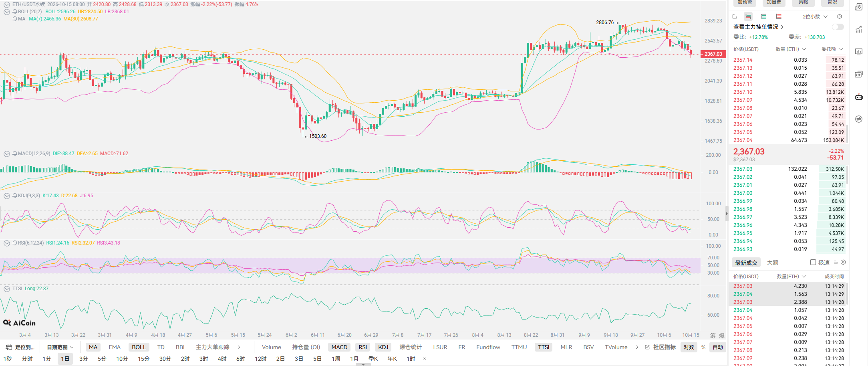The image size is (868, 366).
Task: Select the 4时 timeframe
Action: click(x=222, y=359)
